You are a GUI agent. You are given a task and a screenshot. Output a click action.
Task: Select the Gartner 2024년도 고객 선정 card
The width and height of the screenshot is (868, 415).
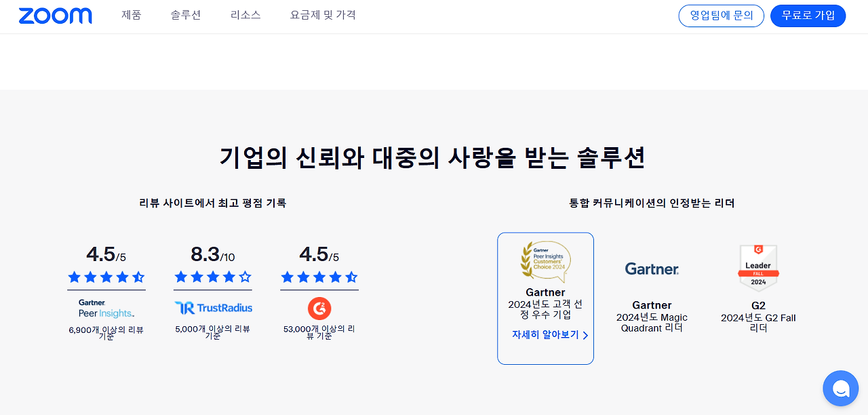tap(545, 298)
